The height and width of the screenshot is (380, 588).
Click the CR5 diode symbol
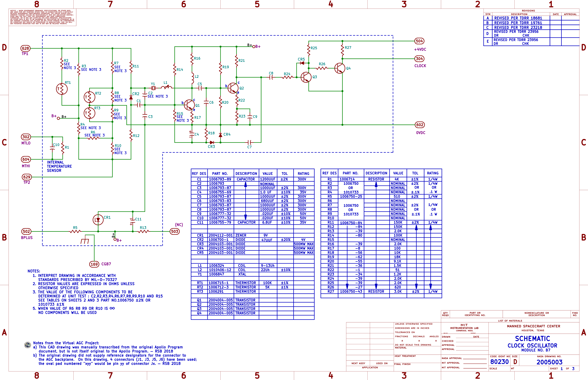(302, 63)
